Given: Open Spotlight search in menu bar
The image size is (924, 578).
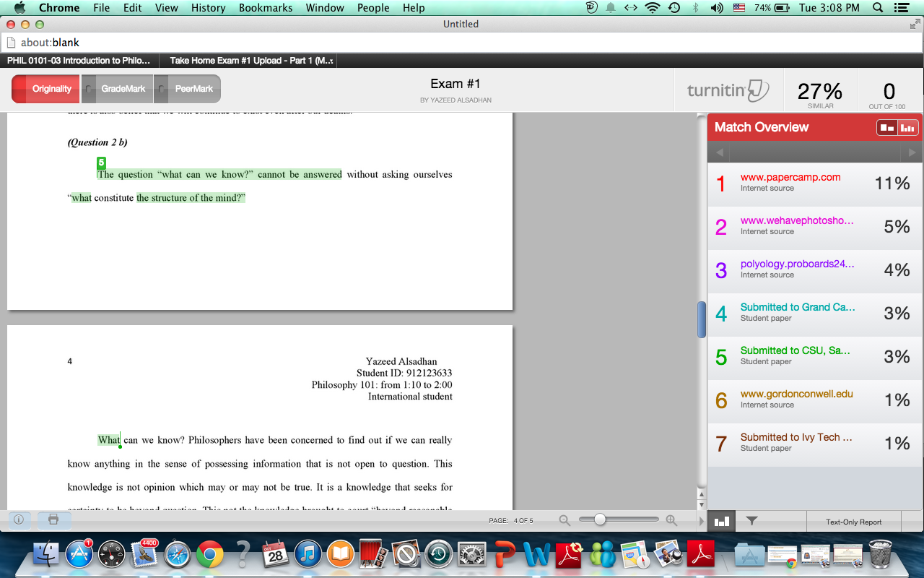Looking at the screenshot, I should point(878,8).
